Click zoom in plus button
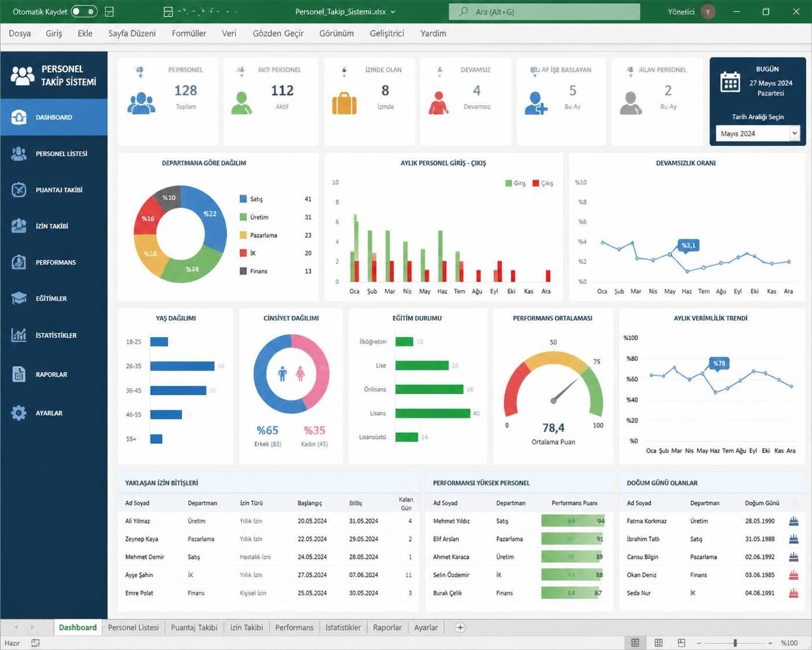812x650 pixels. click(x=770, y=643)
